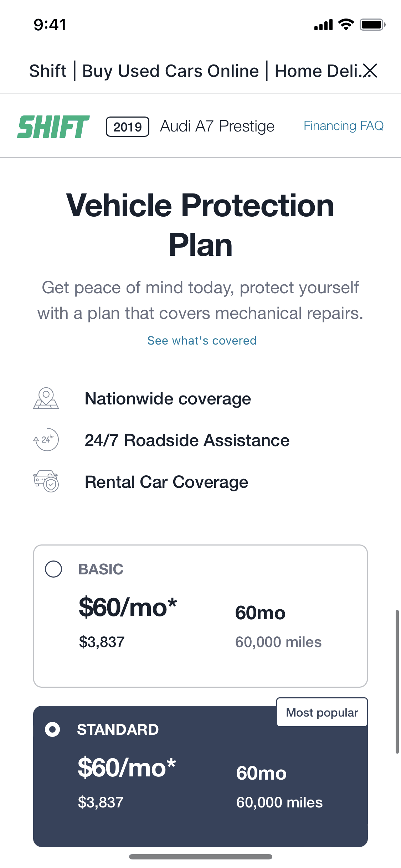401x868 pixels.
Task: Select the STANDARD plan radio button
Action: click(x=52, y=729)
